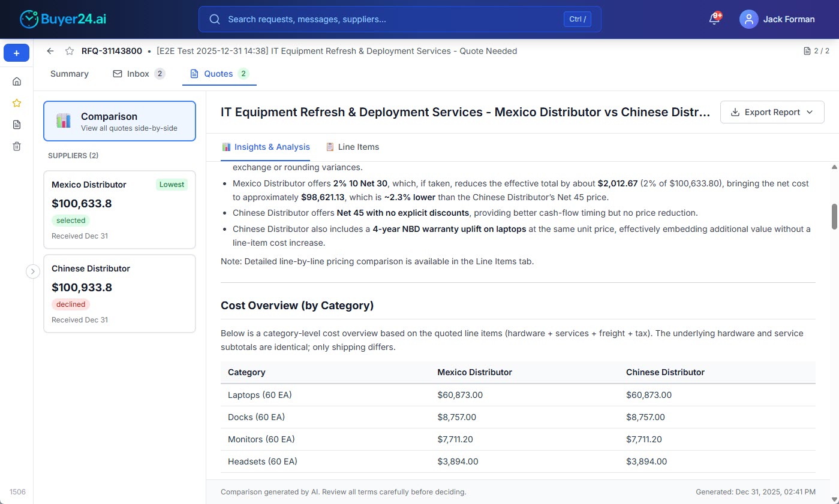The image size is (839, 504).
Task: Create a new request with the plus button
Action: click(16, 53)
